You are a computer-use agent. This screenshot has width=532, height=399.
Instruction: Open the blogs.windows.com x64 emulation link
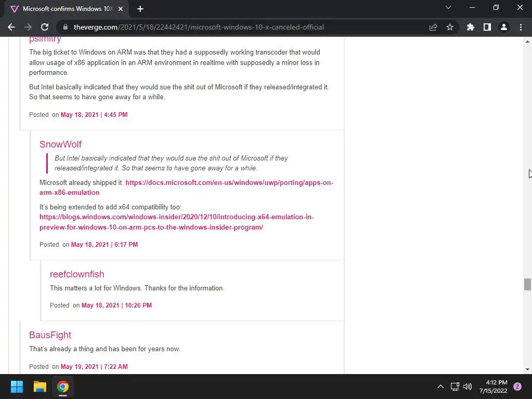[x=177, y=222]
